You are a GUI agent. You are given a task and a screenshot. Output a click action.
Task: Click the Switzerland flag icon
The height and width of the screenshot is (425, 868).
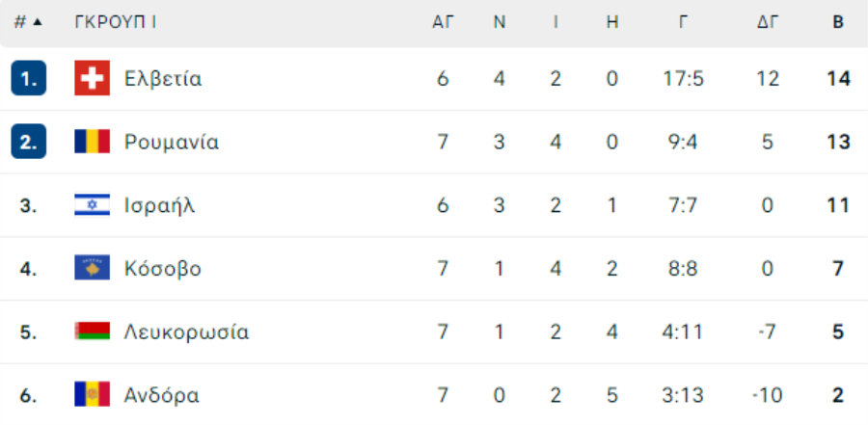coord(92,79)
